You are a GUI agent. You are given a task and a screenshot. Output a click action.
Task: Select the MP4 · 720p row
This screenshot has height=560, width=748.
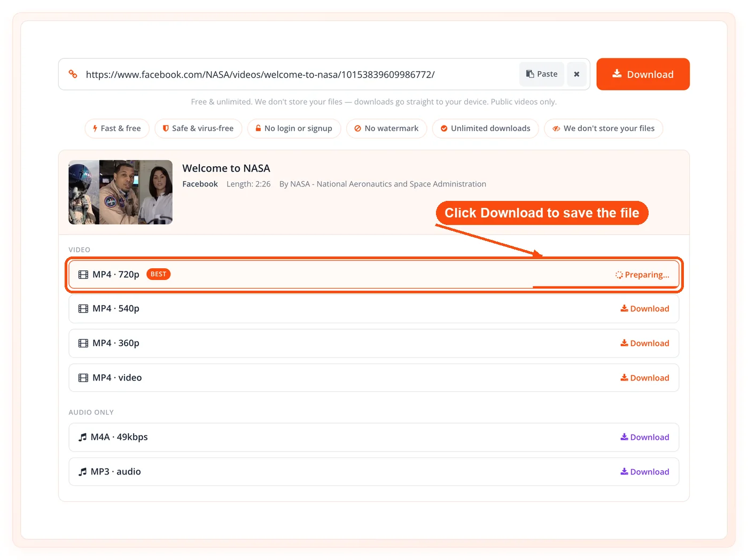(374, 275)
